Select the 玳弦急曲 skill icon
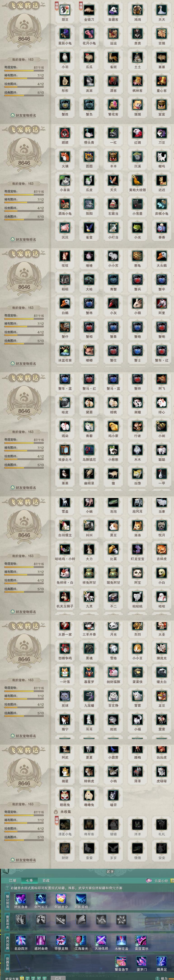Image resolution: width=174 pixels, height=980 pixels. pos(21,899)
